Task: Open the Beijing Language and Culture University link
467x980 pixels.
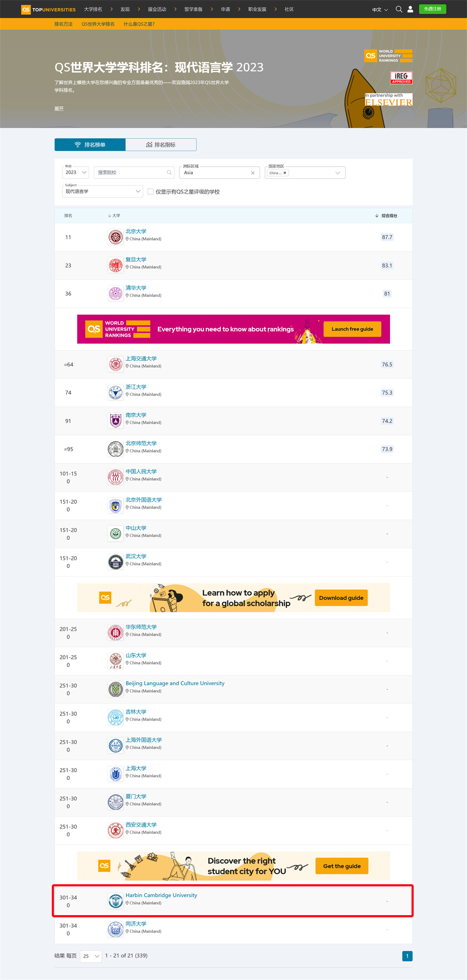Action: 175,683
